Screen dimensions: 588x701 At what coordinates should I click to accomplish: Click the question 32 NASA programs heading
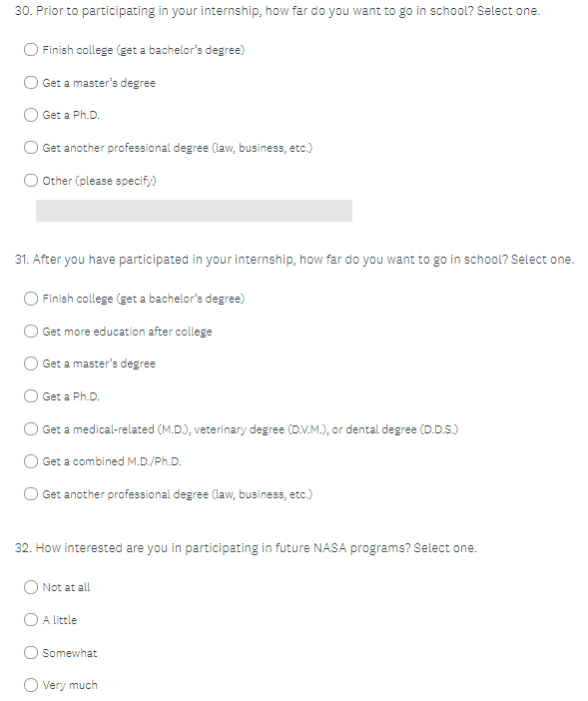[246, 548]
